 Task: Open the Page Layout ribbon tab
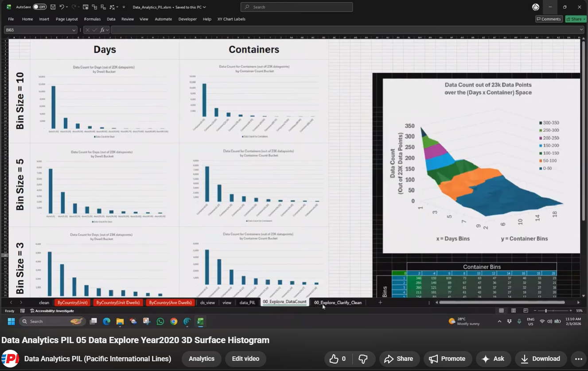(67, 19)
